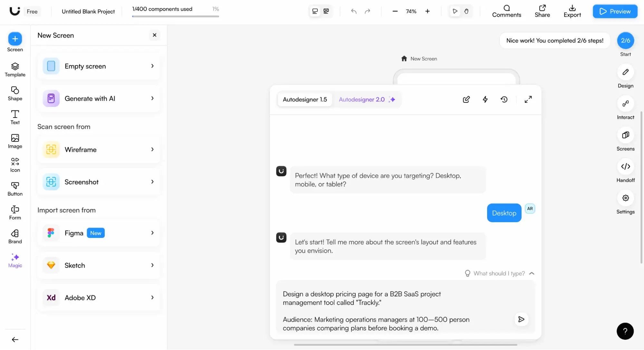The height and width of the screenshot is (350, 644).
Task: Expand Adobe XD import option
Action: pos(99,298)
